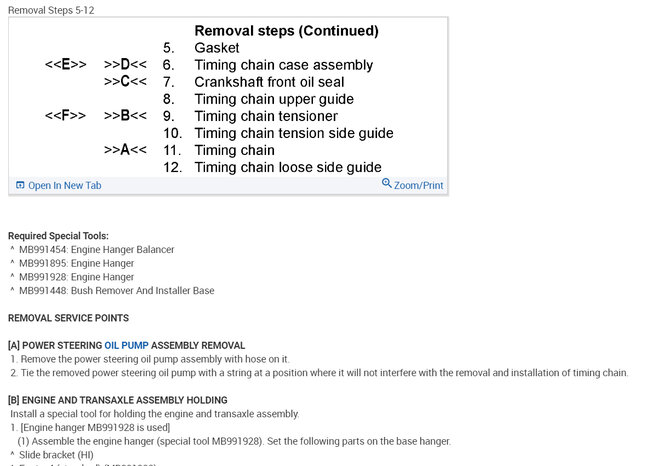The image size is (650, 466).
Task: Click the Zoom/Print link text
Action: (x=418, y=185)
